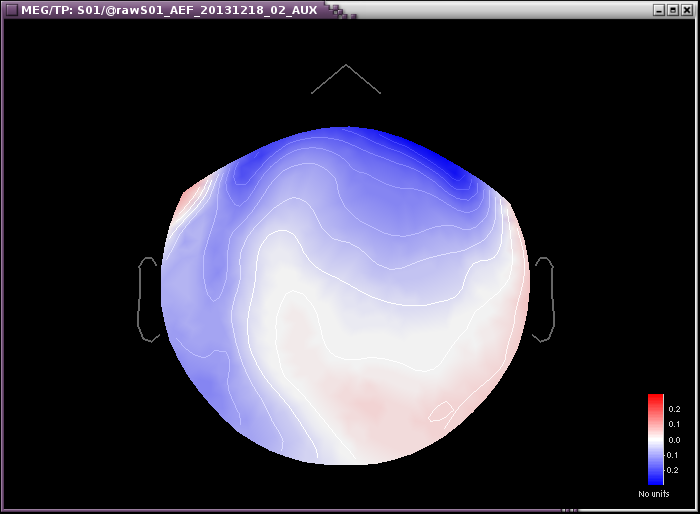Viewport: 700px width, 514px height.
Task: Close the MEG/TP topography window
Action: click(x=687, y=10)
